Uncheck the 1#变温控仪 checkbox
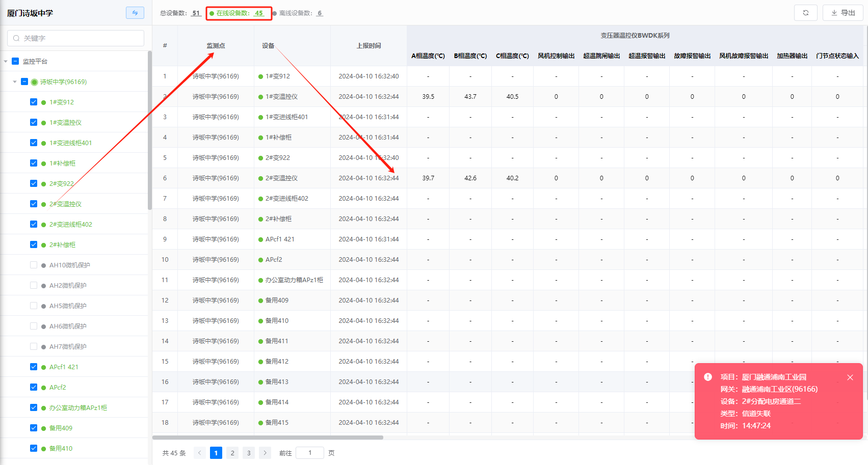This screenshot has width=868, height=465. point(34,122)
